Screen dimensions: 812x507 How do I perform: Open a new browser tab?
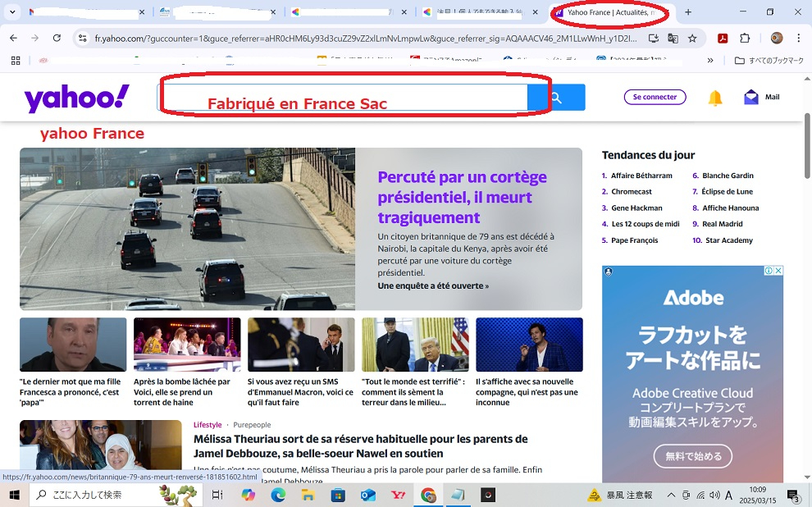(687, 12)
